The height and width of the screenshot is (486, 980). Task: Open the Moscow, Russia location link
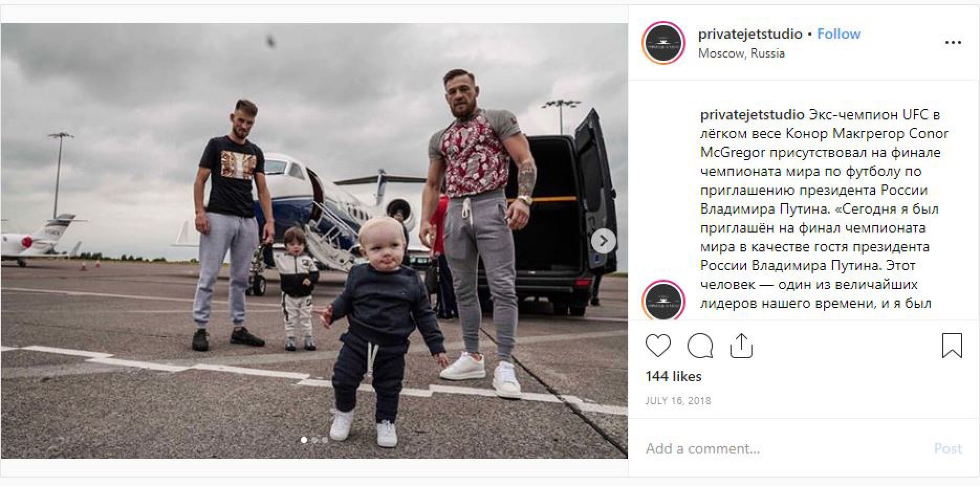coord(742,53)
